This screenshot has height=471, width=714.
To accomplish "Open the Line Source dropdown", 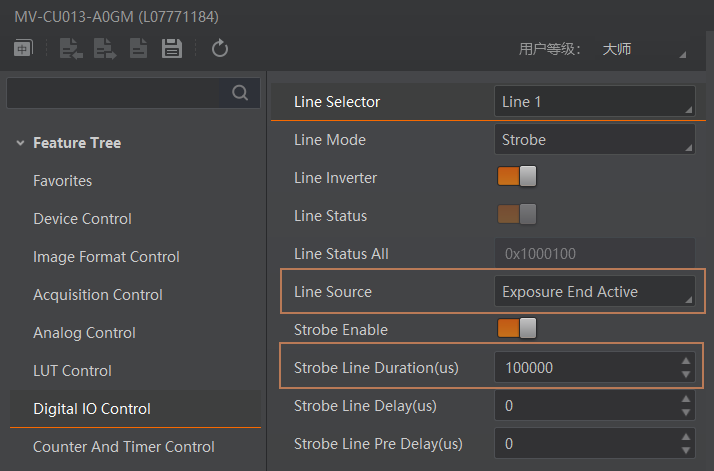I will coord(595,292).
